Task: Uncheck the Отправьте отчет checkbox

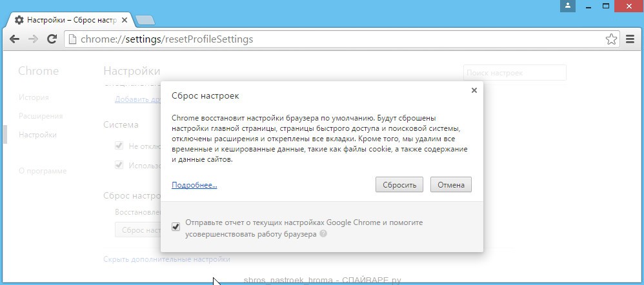Action: 176,227
